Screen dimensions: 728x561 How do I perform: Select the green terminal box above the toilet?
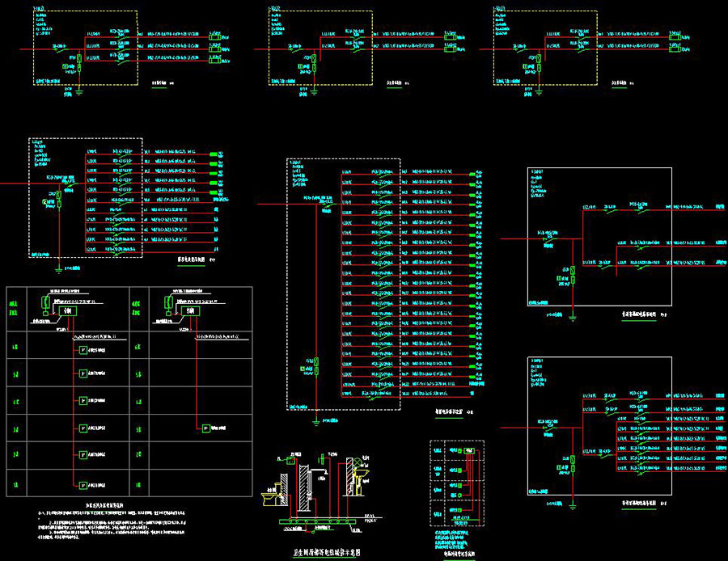(x=290, y=460)
